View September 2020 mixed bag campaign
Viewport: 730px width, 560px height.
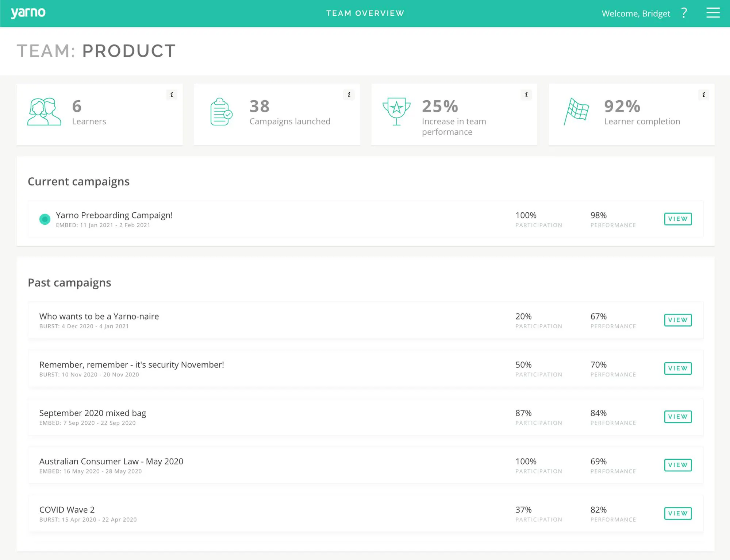tap(678, 417)
